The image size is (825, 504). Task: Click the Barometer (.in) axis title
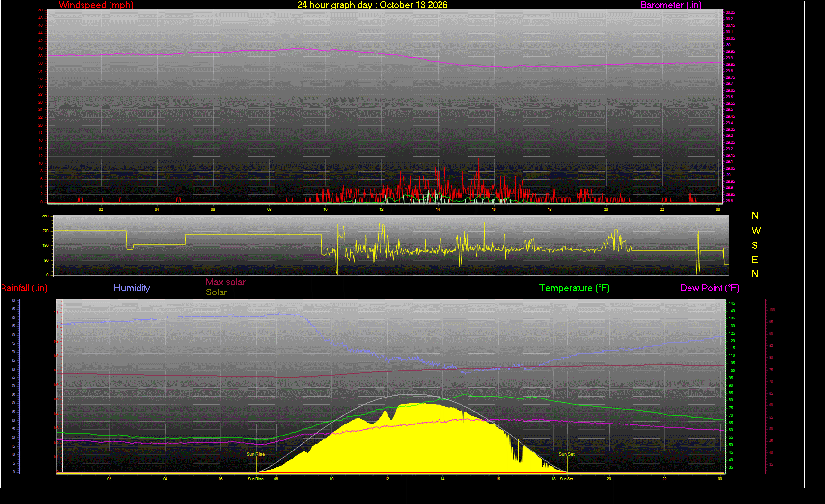click(x=671, y=5)
